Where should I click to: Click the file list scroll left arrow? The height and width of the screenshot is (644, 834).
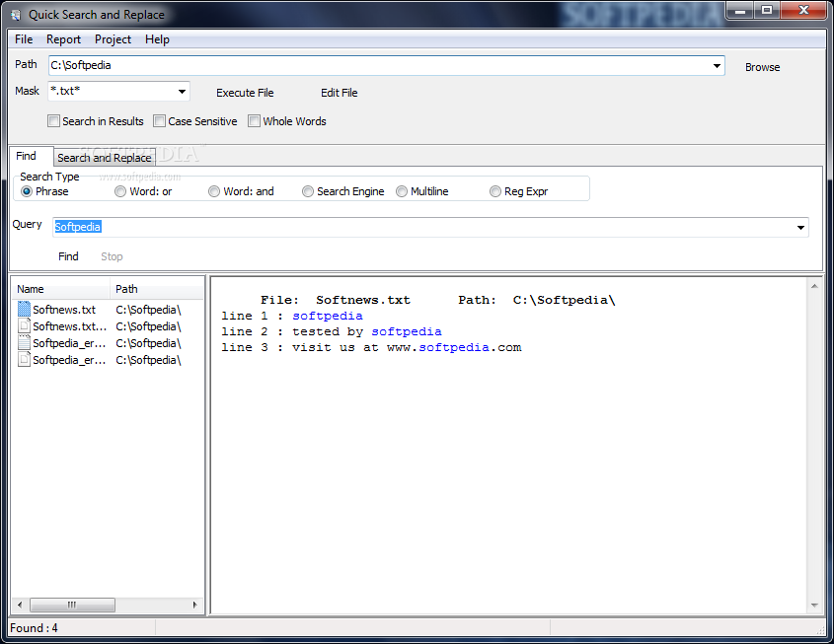20,605
